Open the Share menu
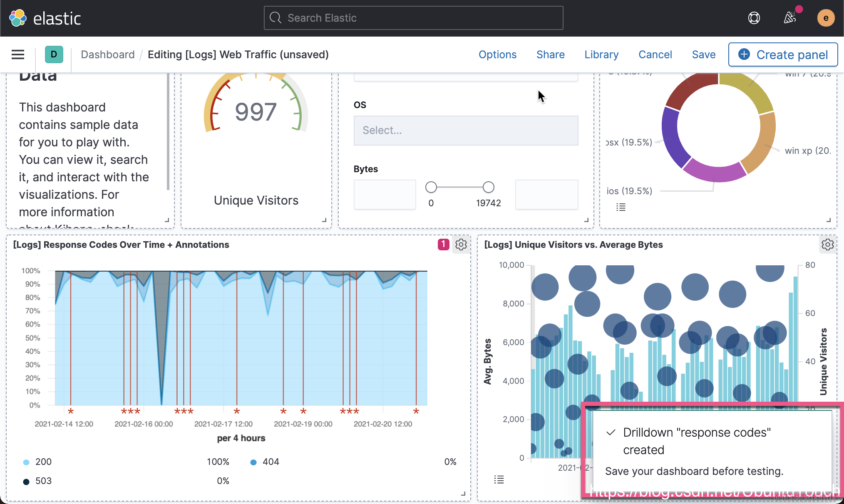 550,54
